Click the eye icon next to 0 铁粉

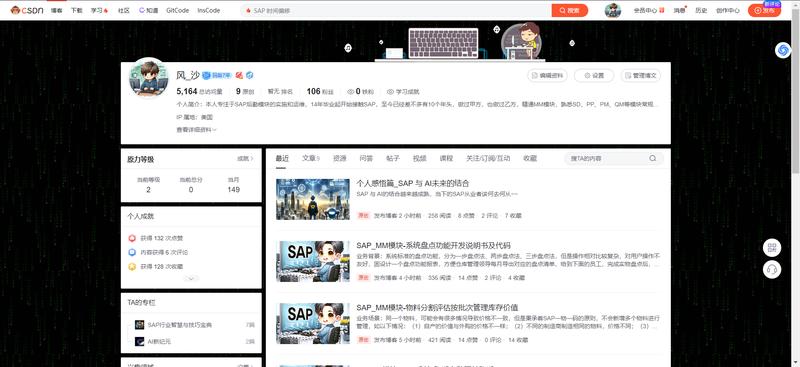(351, 92)
